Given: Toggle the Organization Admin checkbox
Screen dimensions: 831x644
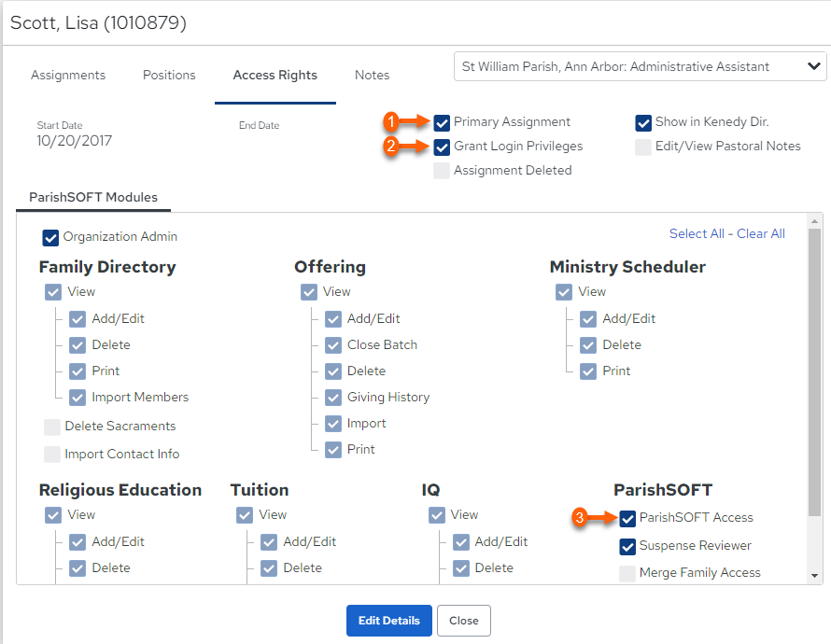Looking at the screenshot, I should point(50,238).
